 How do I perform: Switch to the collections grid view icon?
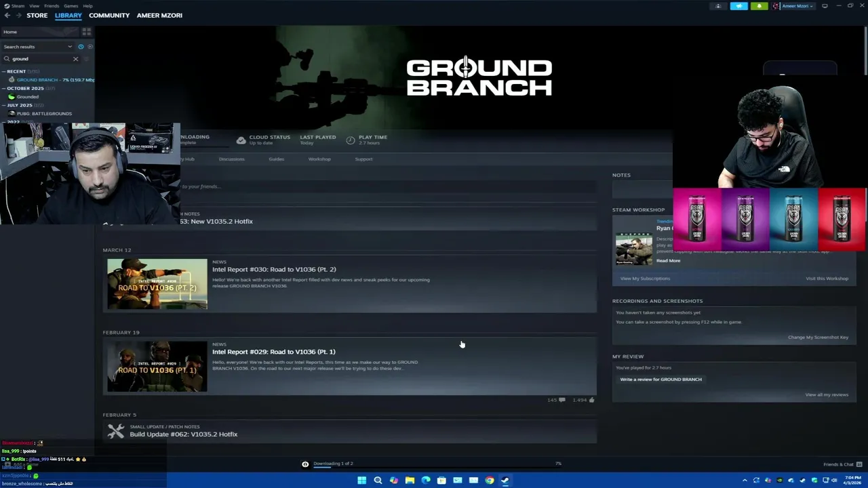point(86,32)
